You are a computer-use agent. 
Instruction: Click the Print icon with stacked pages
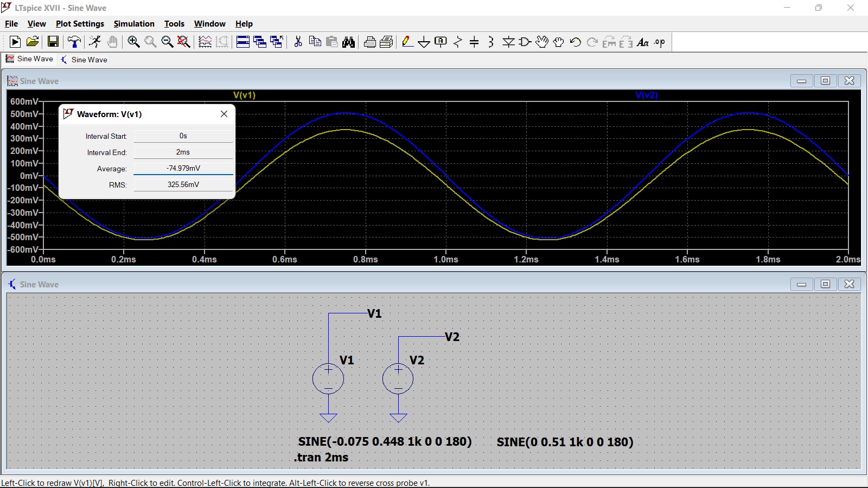tap(387, 42)
